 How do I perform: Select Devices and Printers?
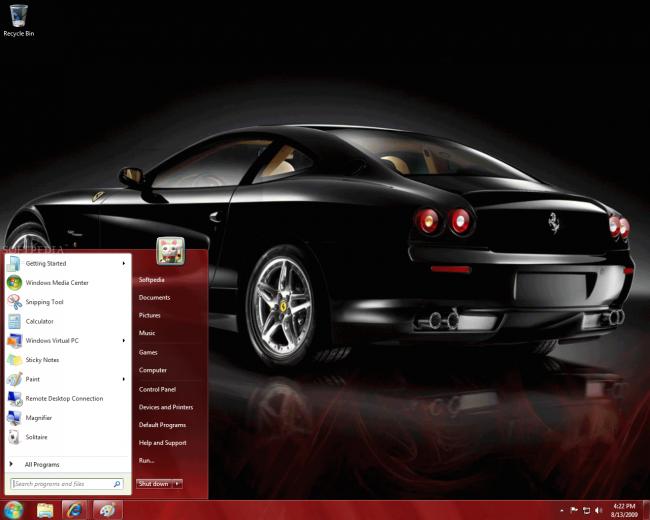point(166,407)
